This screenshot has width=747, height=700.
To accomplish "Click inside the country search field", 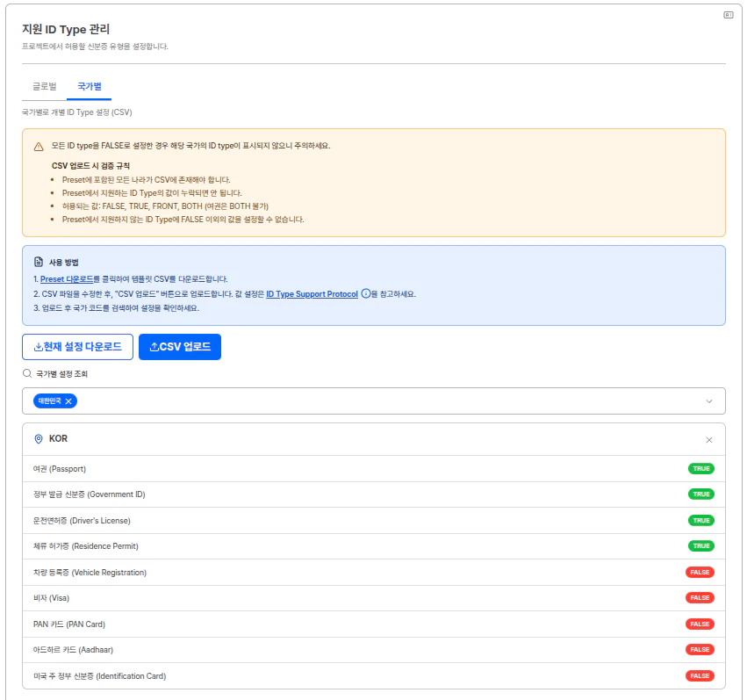I will [374, 401].
